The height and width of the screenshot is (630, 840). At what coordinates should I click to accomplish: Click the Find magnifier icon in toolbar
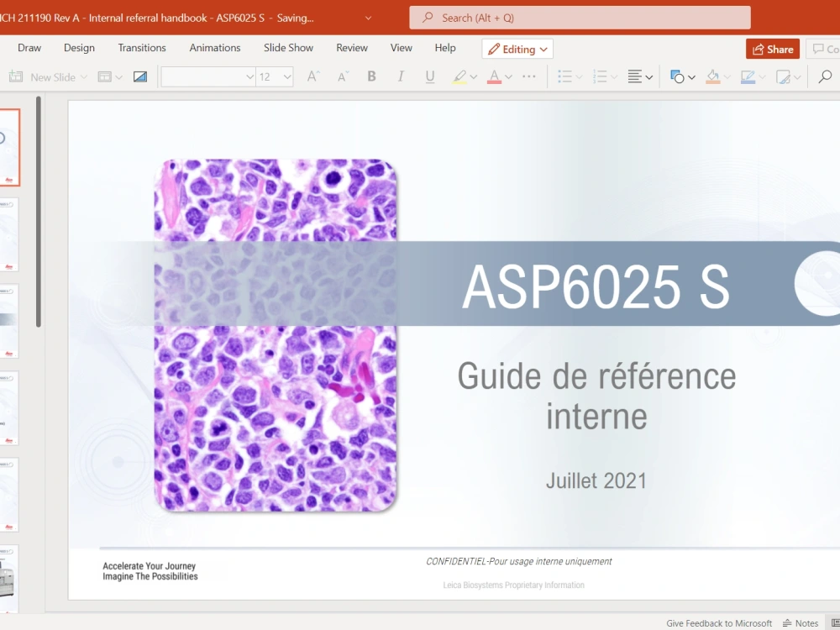coord(825,76)
